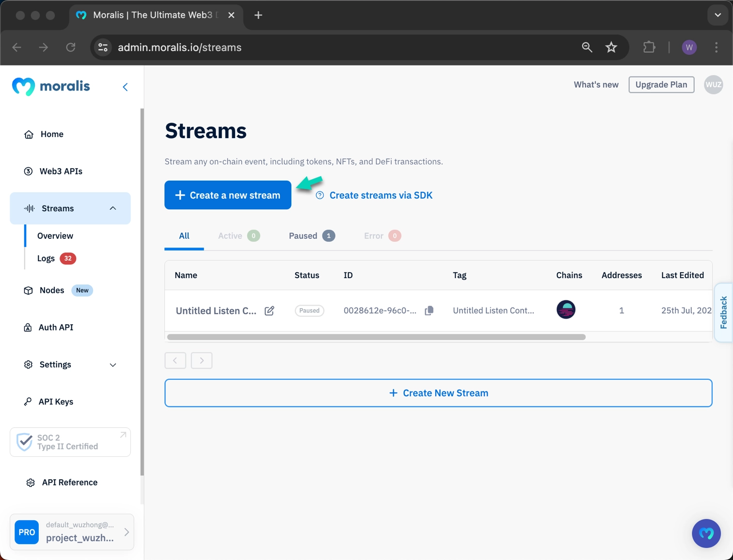Open the Chrome profile W avatar
The width and height of the screenshot is (733, 560).
click(689, 47)
